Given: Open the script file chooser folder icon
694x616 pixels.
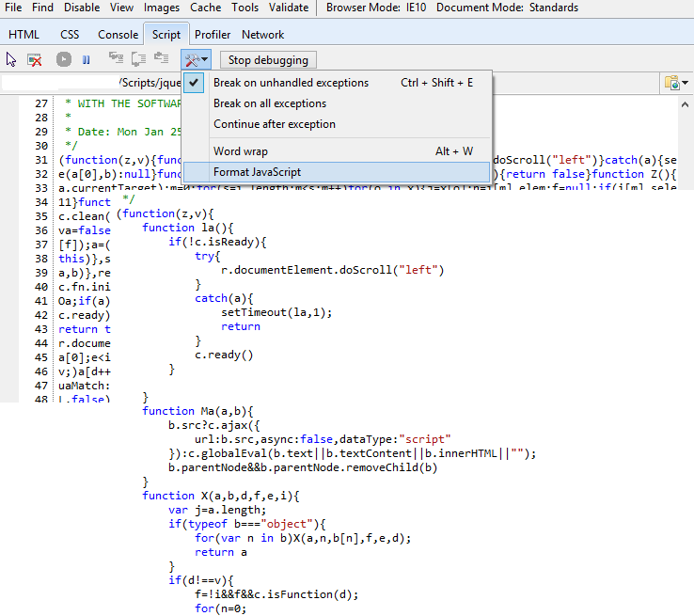Looking at the screenshot, I should [673, 83].
